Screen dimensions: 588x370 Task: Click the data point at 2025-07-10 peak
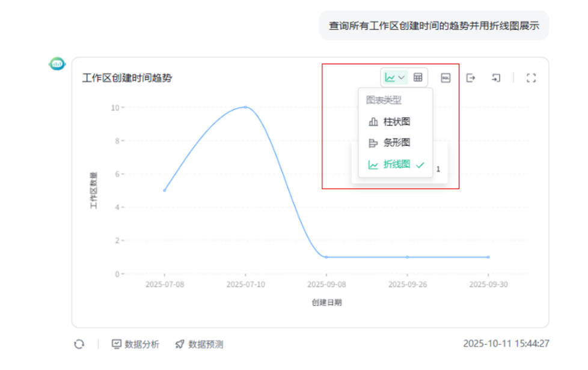pyautogui.click(x=245, y=107)
